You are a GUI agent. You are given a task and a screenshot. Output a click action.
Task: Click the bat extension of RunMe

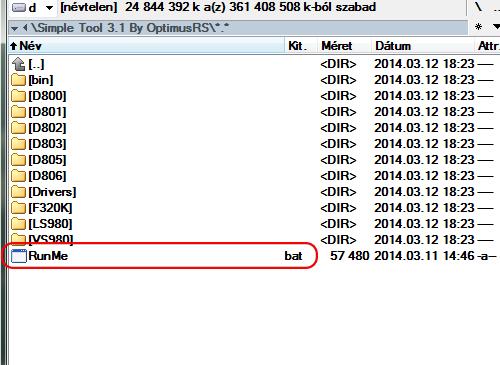click(x=293, y=256)
